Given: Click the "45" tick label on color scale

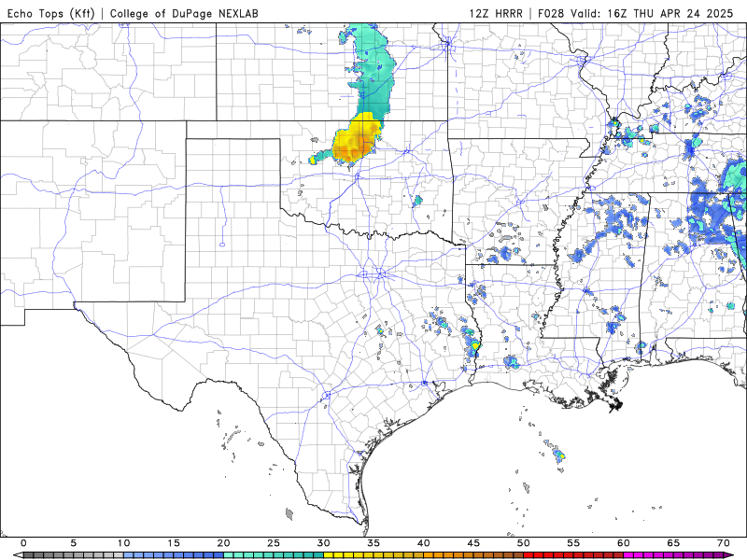Looking at the screenshot, I should click(473, 543).
